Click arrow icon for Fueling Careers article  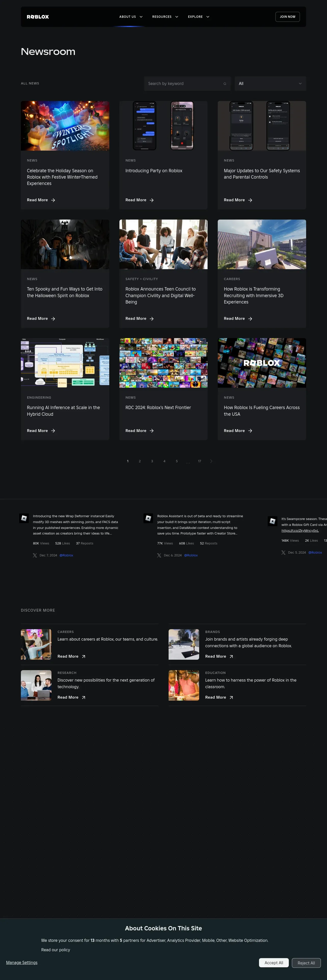click(250, 431)
